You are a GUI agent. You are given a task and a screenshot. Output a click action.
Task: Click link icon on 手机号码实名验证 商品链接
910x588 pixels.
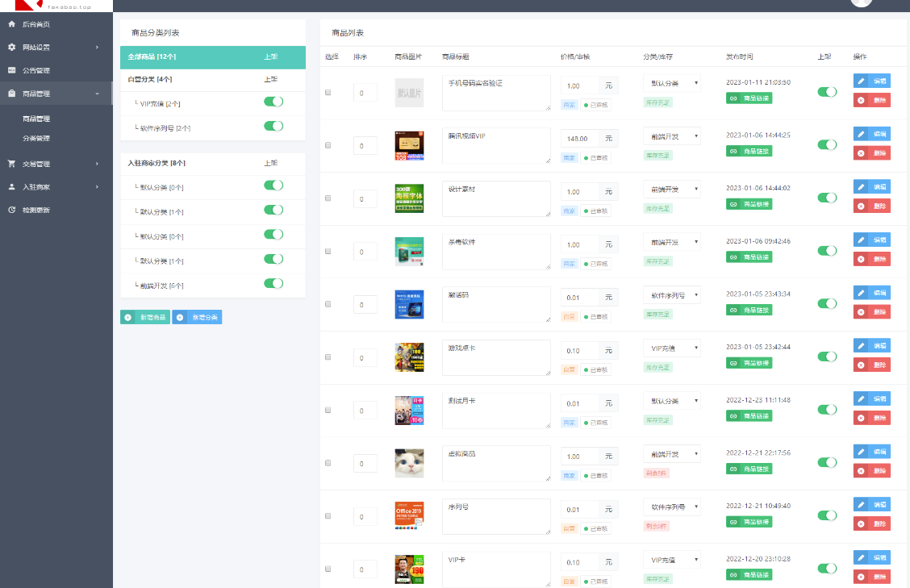pos(733,98)
